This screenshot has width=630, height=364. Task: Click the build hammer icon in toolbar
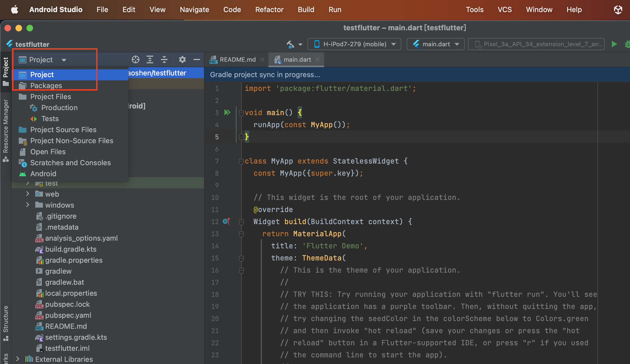(290, 44)
